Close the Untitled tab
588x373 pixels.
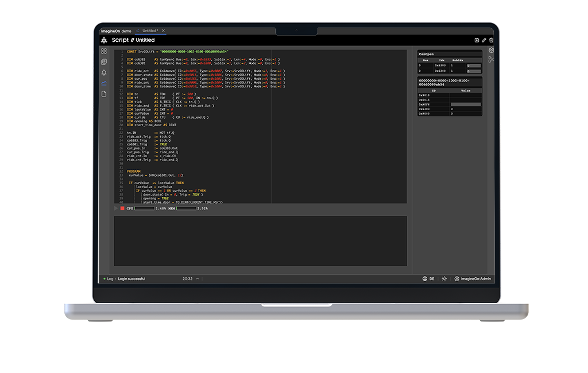[x=163, y=31]
